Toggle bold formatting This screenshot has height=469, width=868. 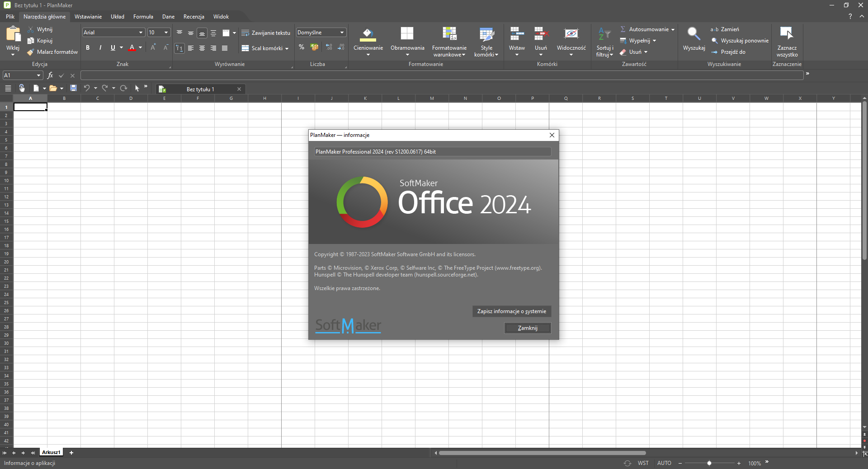88,48
